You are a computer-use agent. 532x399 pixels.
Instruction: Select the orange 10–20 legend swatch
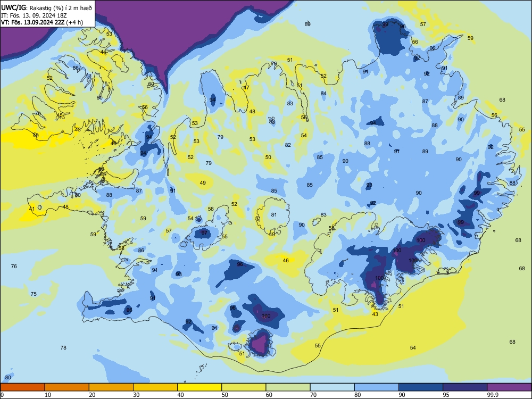pyautogui.click(x=67, y=387)
